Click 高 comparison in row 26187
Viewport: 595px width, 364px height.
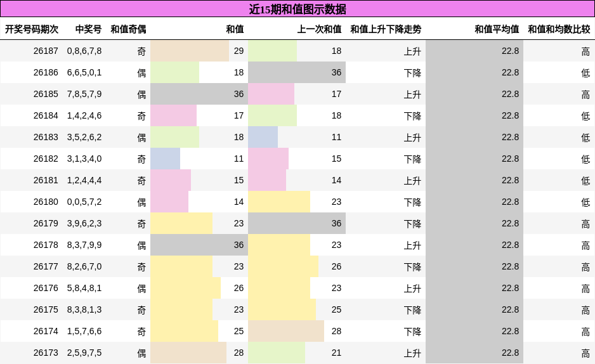[586, 51]
